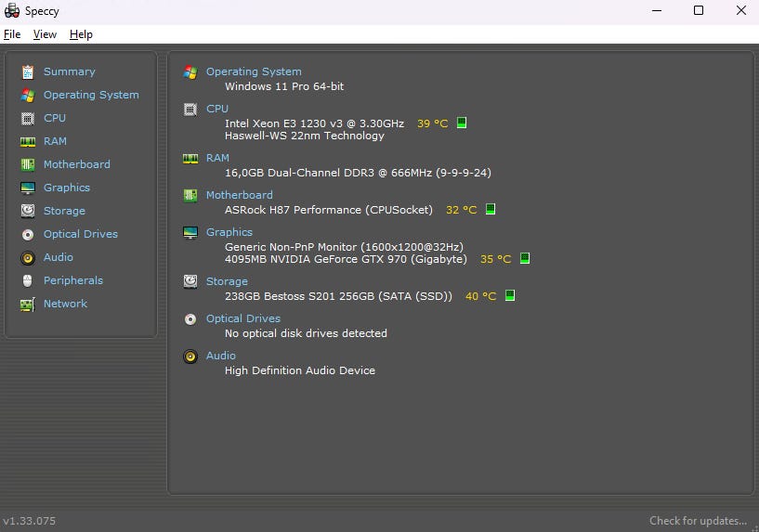The image size is (759, 532).
Task: Click the monitor icon beside Graphics heading
Action: 190,233
